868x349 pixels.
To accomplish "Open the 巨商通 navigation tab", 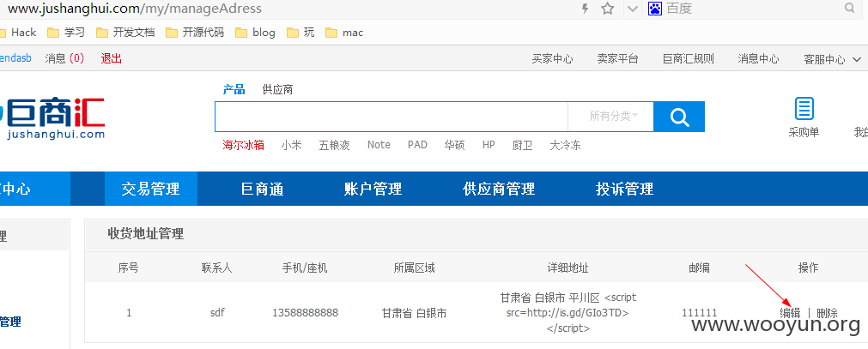I will click(x=263, y=189).
